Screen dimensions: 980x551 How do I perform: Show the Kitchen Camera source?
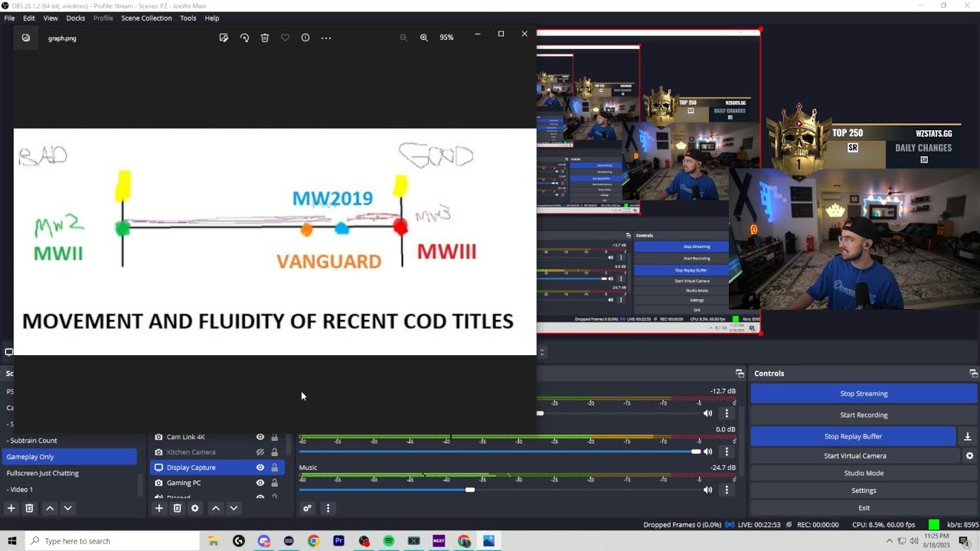coord(260,452)
